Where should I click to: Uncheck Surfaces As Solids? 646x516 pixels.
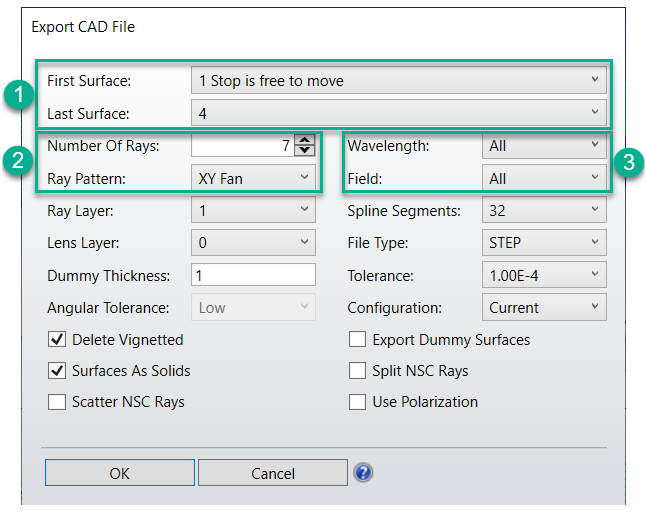[57, 371]
